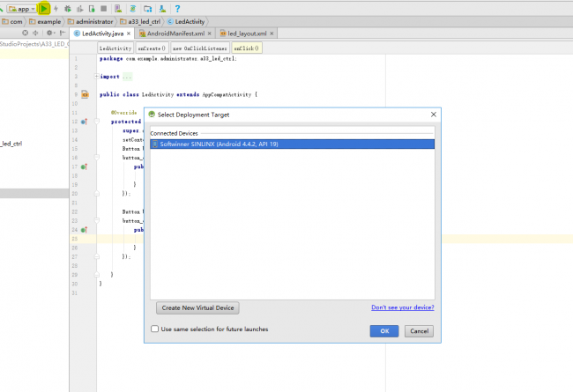Cancel the Select Deployment Target dialog

(x=419, y=331)
